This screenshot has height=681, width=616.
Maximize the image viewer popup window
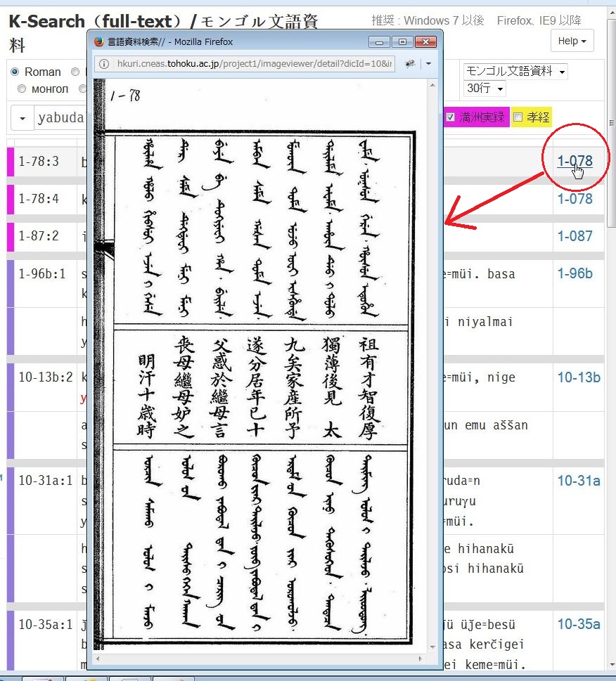click(x=402, y=41)
